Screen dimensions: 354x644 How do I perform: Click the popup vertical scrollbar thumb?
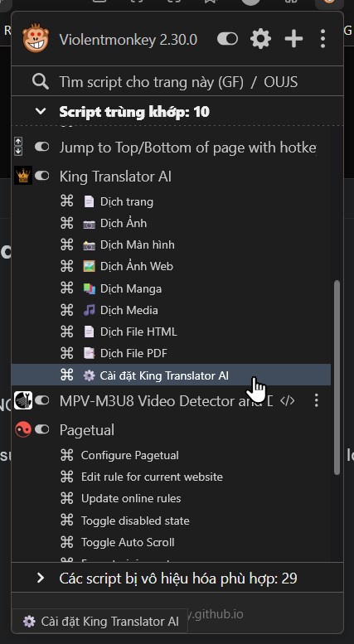(x=337, y=378)
